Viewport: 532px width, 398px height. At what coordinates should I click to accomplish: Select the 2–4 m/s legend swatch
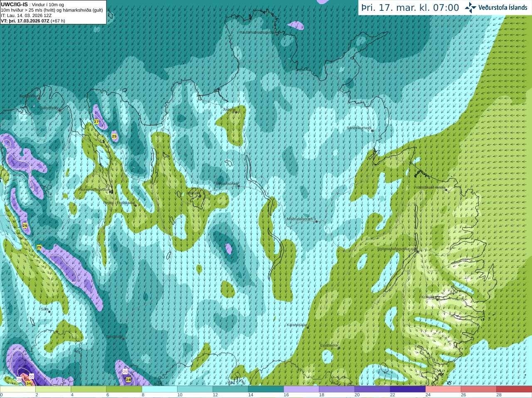53,389
